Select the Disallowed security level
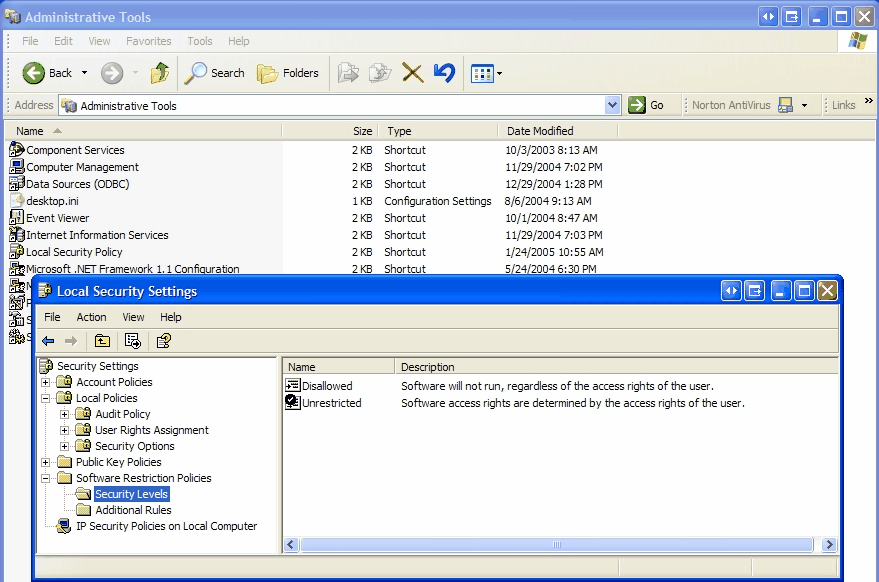879x582 pixels. pyautogui.click(x=319, y=386)
